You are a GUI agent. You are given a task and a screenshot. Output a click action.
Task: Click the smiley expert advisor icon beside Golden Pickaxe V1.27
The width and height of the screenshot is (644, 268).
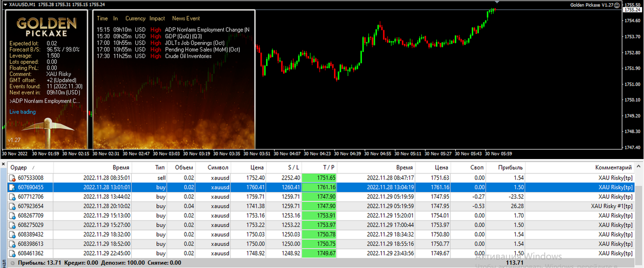tap(616, 5)
